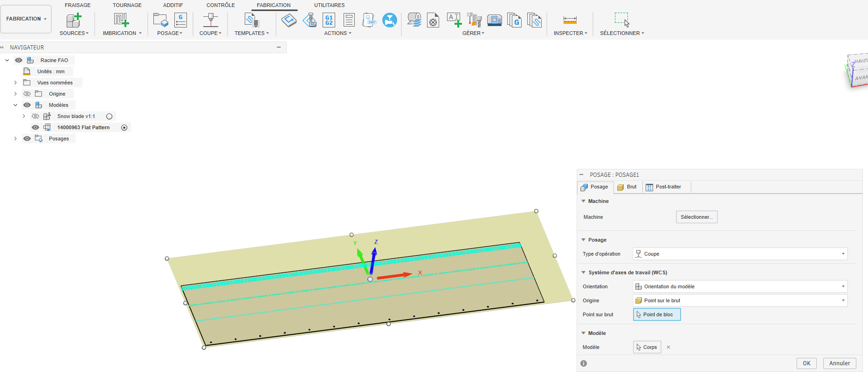Hide the 14000963 Flat Pattern model
The width and height of the screenshot is (868, 376).
pyautogui.click(x=35, y=127)
